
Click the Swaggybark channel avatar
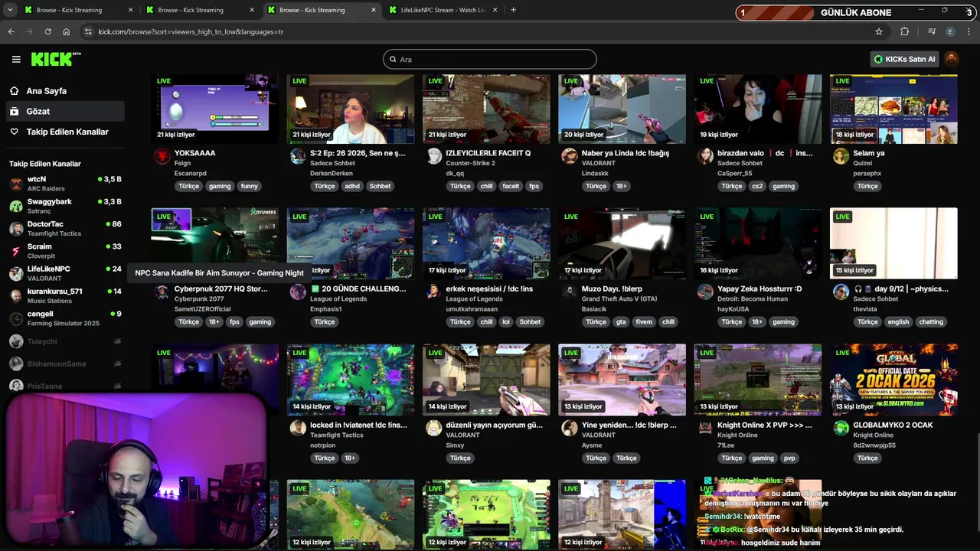(16, 206)
